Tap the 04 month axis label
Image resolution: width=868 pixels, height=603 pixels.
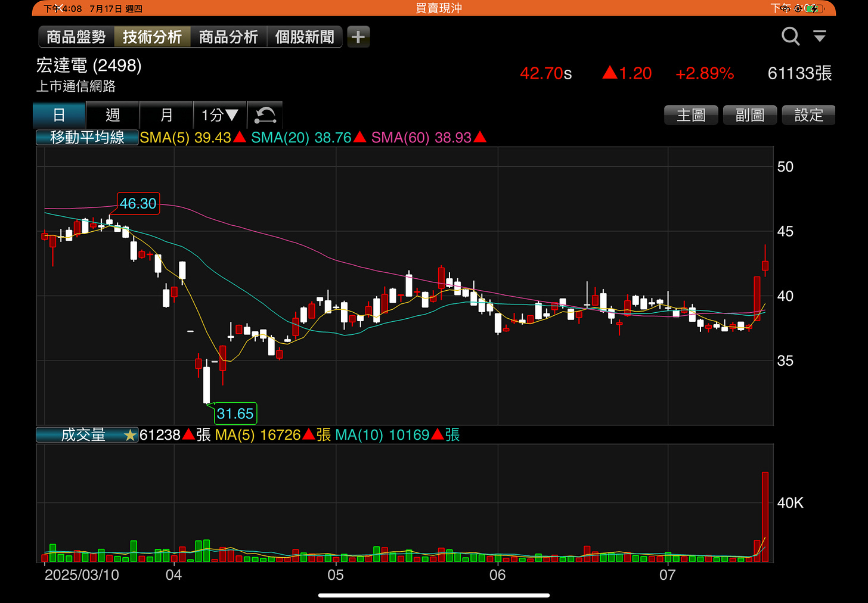[173, 575]
